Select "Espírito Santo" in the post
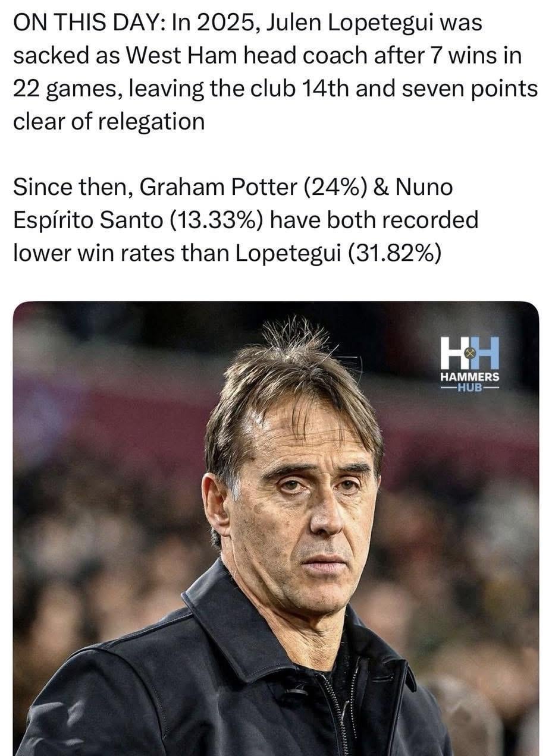552x756 pixels. click(88, 220)
